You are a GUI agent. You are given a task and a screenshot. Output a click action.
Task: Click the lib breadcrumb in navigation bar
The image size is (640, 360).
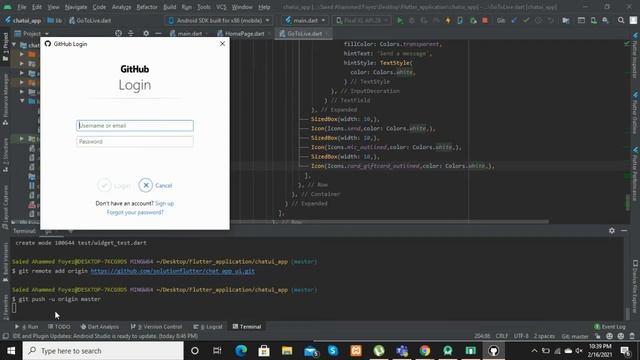tap(55, 20)
